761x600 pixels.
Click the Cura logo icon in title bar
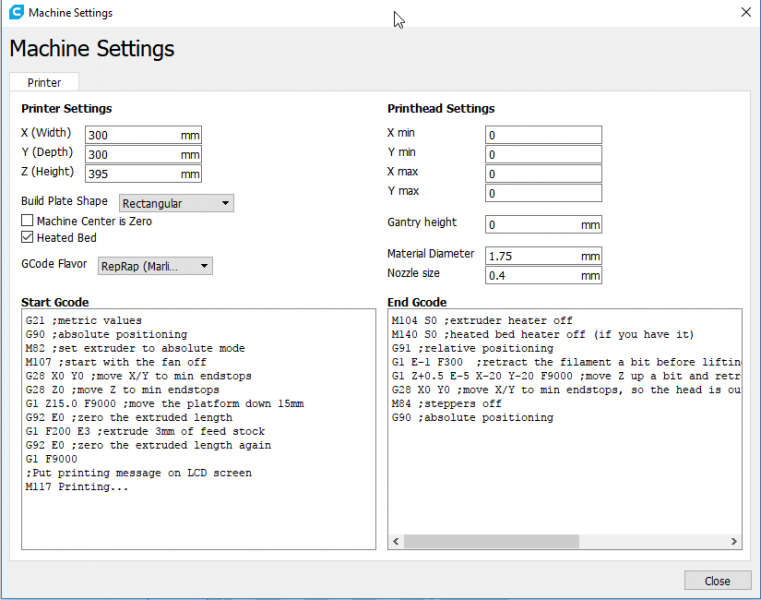15,13
